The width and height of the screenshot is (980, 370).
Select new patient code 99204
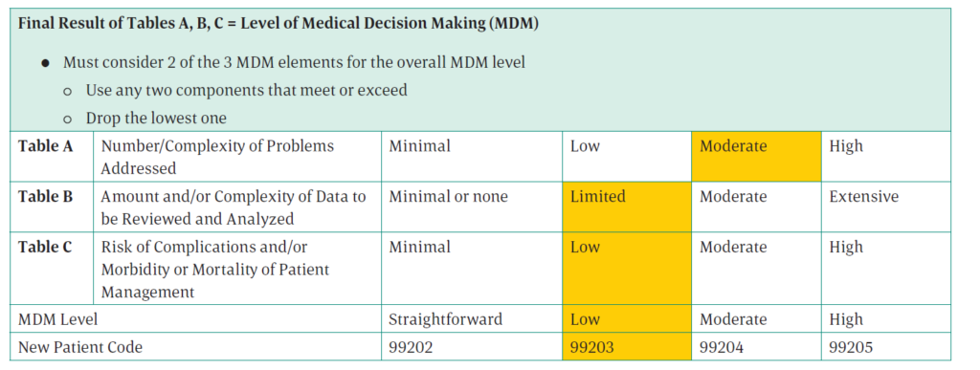click(756, 347)
